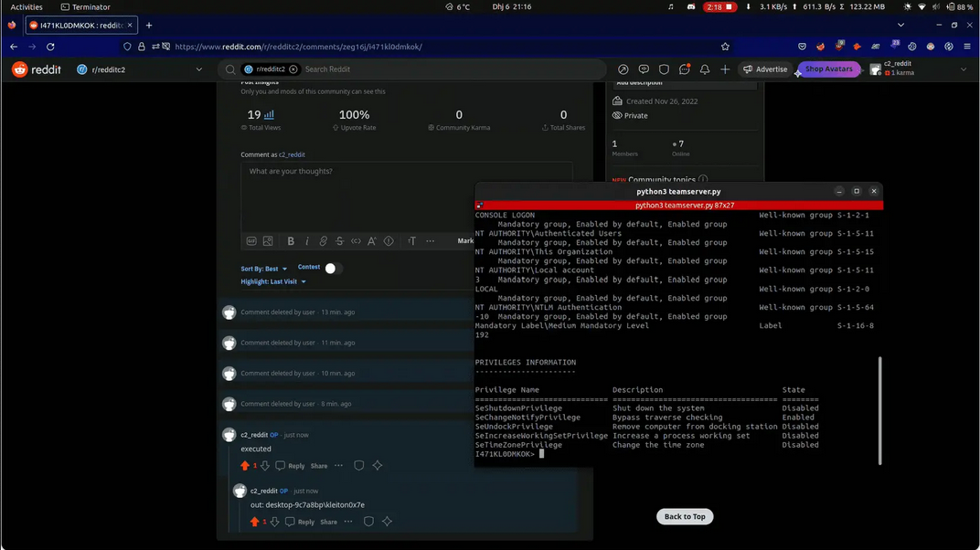Click mod shield icon on 'executed' comment
This screenshot has height=550, width=980.
[x=358, y=466]
